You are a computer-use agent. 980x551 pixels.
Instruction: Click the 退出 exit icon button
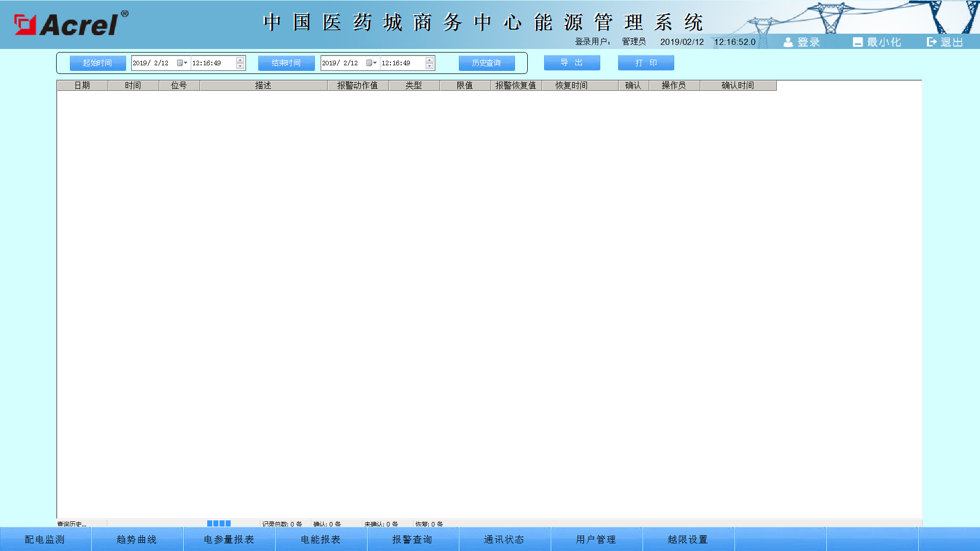click(x=932, y=42)
